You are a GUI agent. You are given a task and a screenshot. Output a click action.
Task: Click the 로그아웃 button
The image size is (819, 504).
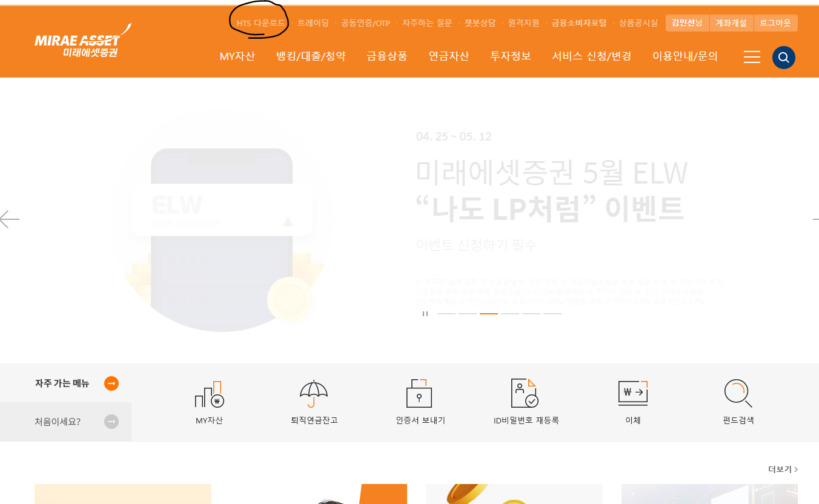click(x=776, y=23)
